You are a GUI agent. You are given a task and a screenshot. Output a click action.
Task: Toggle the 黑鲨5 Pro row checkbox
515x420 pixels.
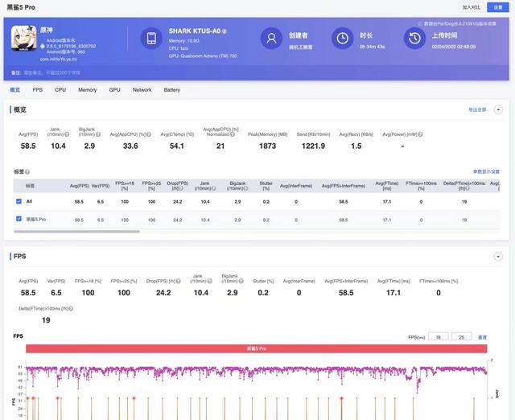tap(19, 219)
